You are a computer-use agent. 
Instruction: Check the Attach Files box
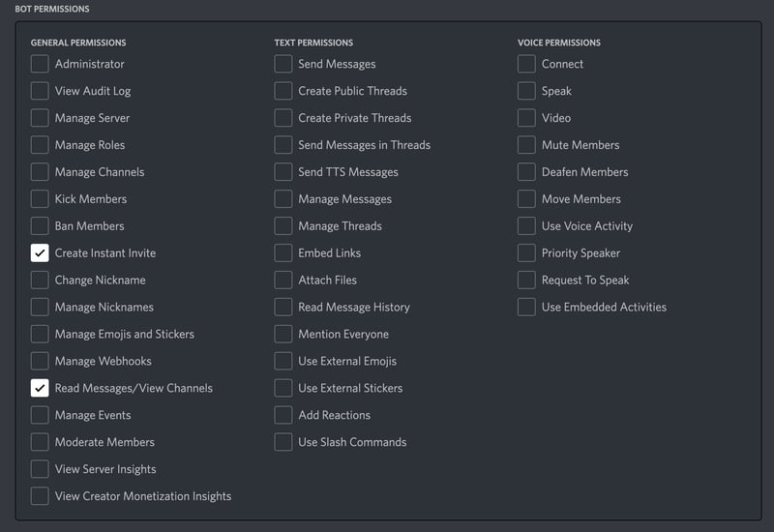283,280
